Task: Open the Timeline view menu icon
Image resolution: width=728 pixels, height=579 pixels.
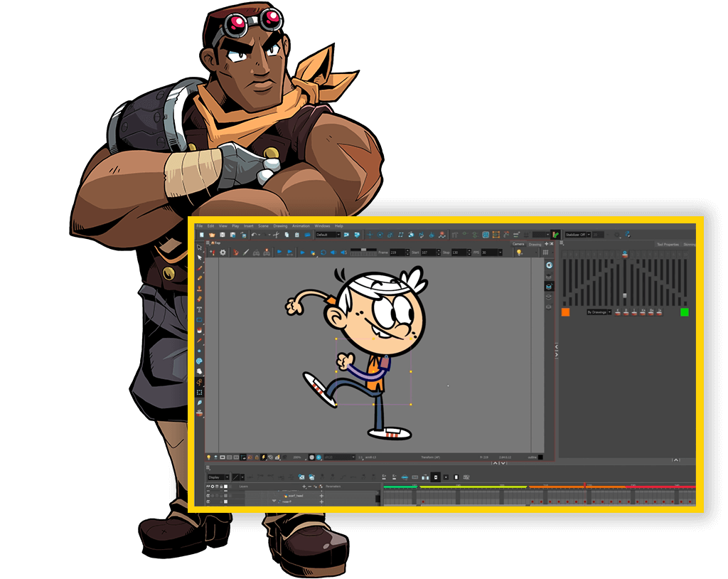Action: [x=208, y=468]
